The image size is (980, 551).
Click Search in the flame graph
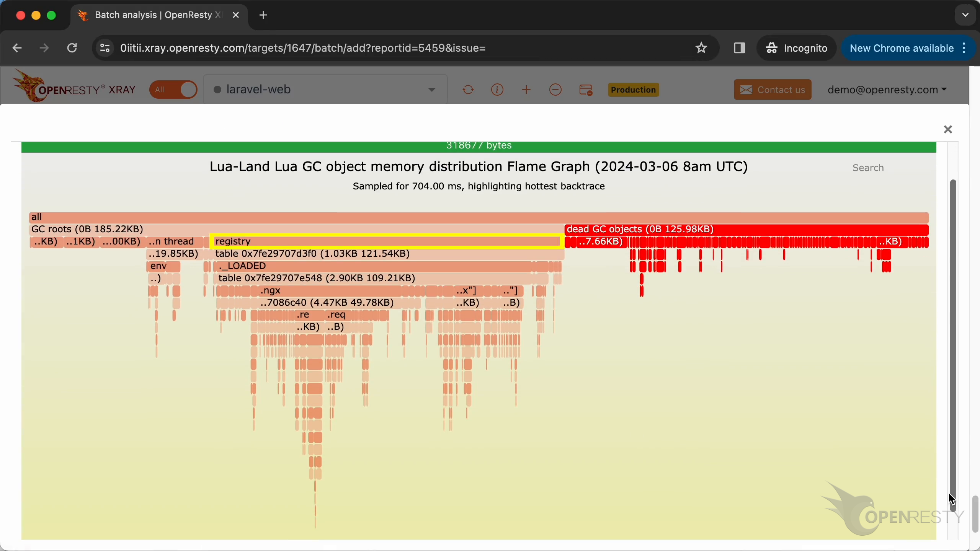coord(868,168)
